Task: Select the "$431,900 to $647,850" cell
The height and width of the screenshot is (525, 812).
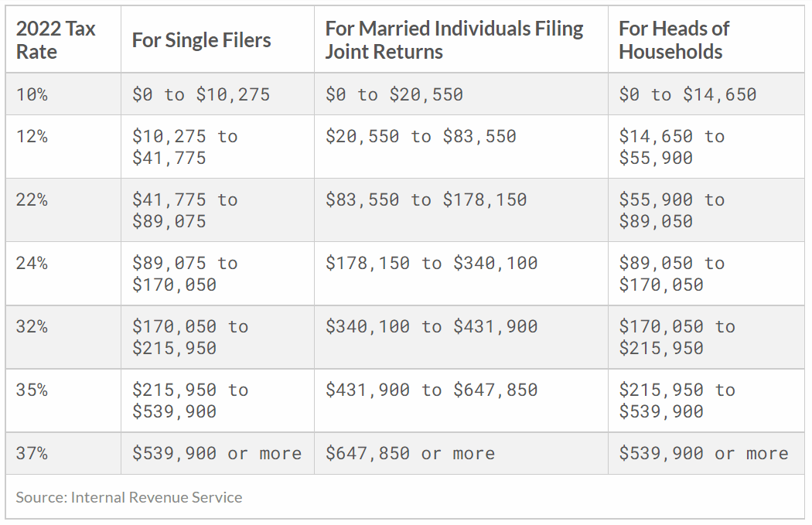Action: 432,390
